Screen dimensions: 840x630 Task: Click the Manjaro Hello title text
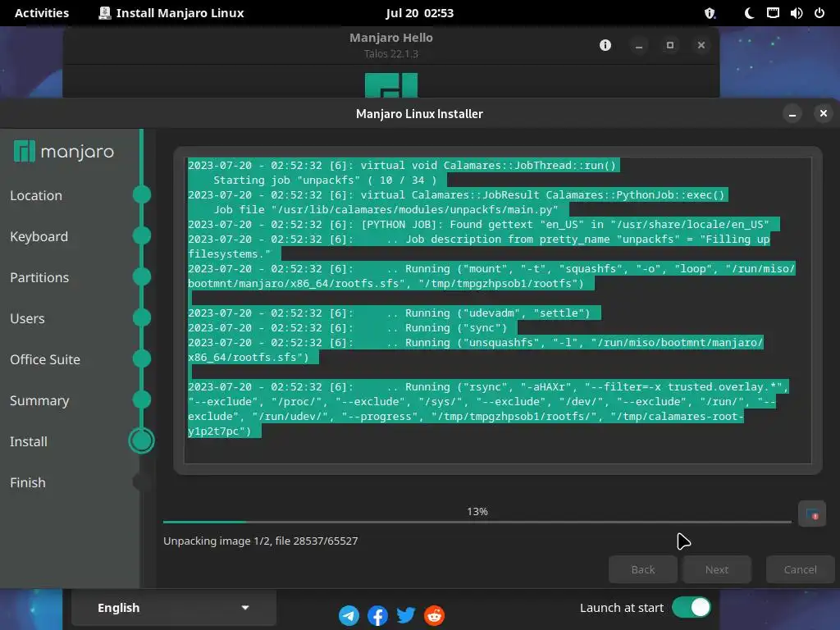[x=391, y=38]
